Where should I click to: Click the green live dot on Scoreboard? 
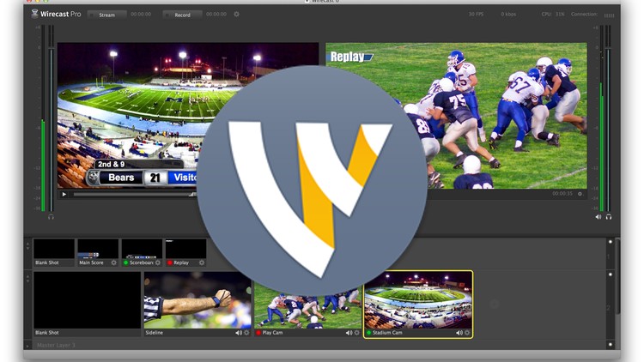point(125,262)
